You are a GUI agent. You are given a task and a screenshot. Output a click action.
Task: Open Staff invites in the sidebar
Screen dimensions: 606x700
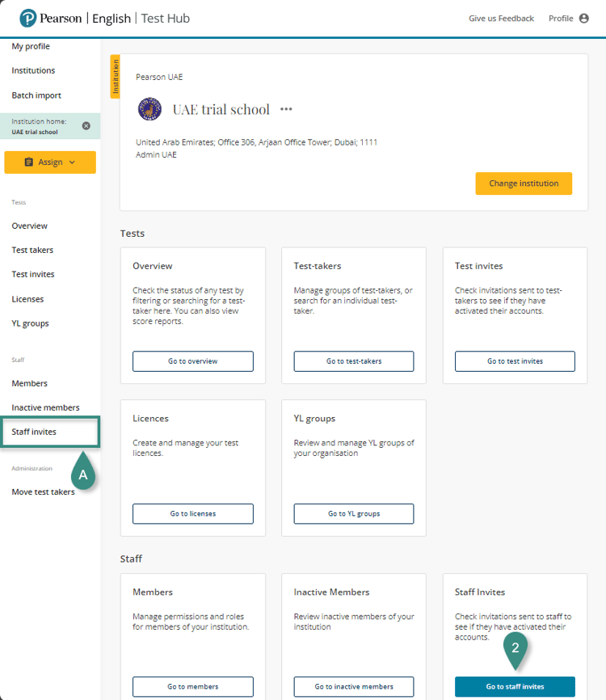tap(34, 432)
